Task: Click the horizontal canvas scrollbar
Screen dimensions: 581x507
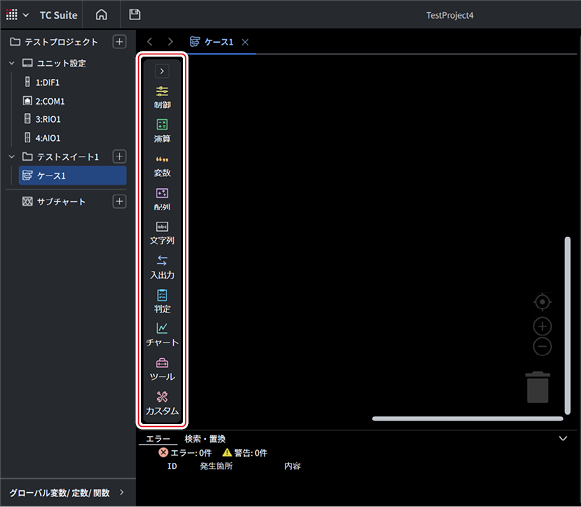Action: (x=468, y=418)
